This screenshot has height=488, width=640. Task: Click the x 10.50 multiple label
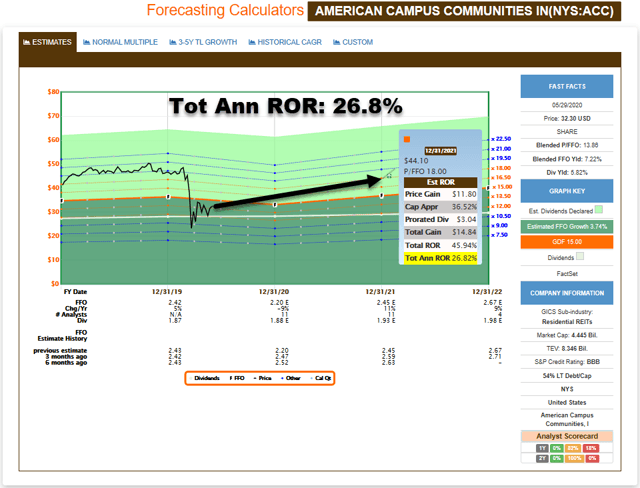(501, 216)
